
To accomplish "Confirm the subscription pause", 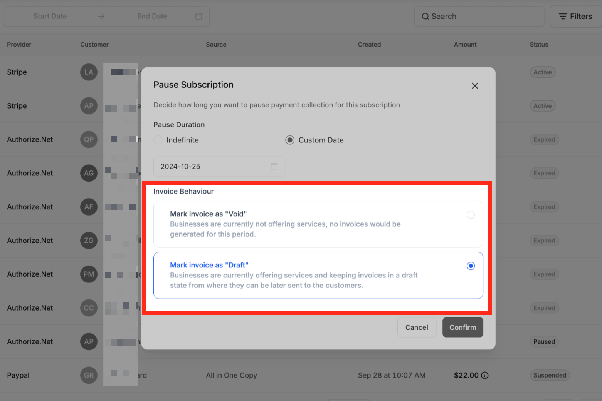I will pyautogui.click(x=463, y=327).
